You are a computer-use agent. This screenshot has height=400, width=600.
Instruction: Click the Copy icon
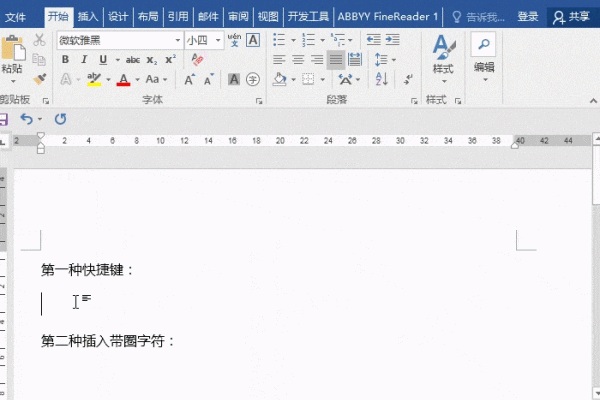[39, 59]
